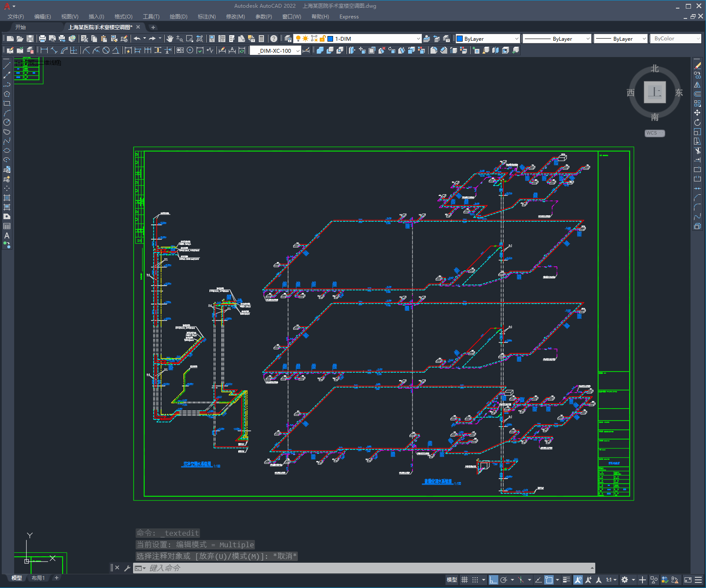Viewport: 706px width, 588px height.
Task: Toggle object snap square icon
Action: (549, 580)
